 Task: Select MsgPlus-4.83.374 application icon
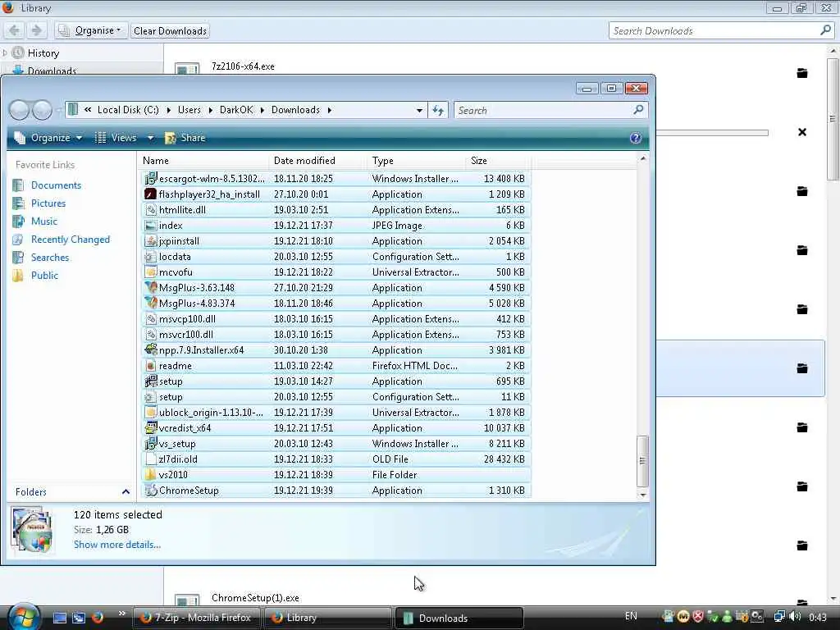click(x=151, y=304)
